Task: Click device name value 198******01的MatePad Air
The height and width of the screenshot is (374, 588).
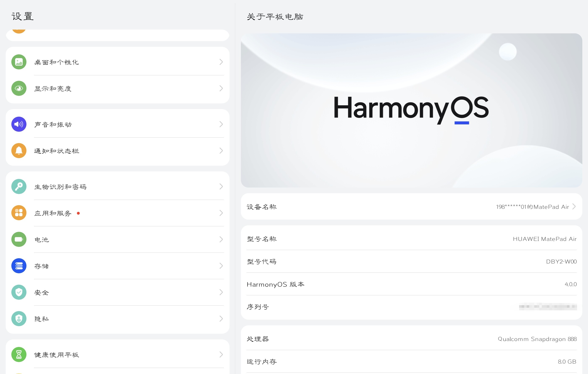Action: [533, 207]
